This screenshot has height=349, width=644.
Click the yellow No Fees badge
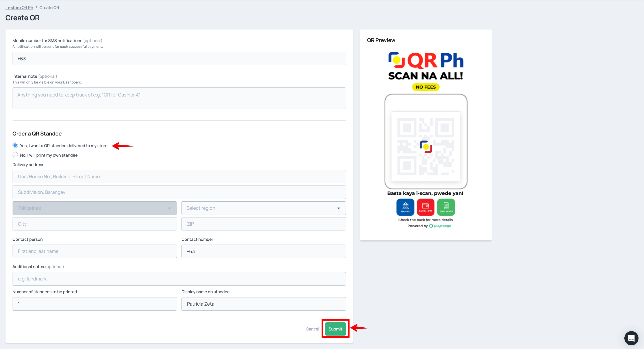(426, 87)
